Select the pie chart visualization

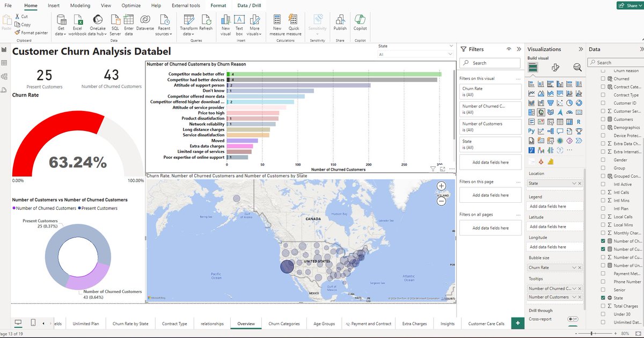point(569,102)
